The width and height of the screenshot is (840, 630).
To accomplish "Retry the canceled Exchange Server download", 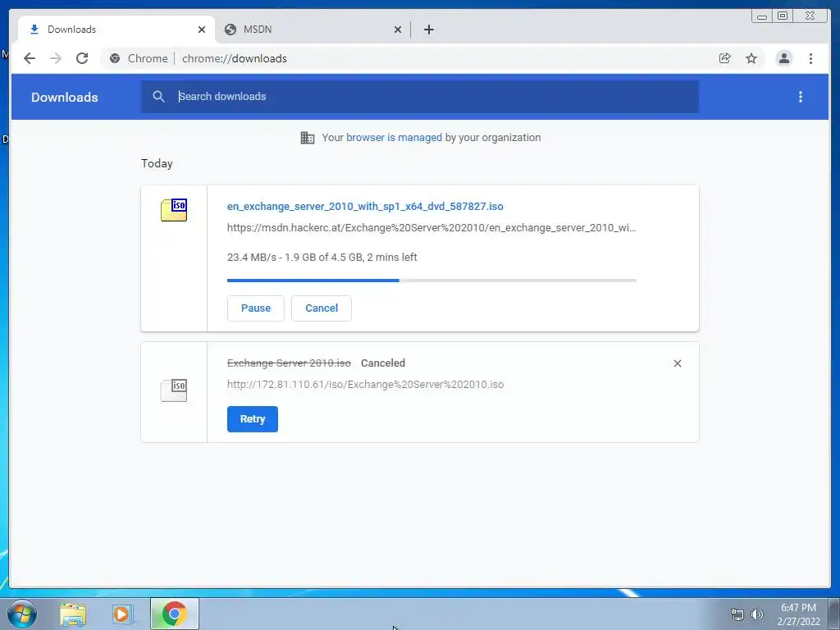I will [253, 419].
